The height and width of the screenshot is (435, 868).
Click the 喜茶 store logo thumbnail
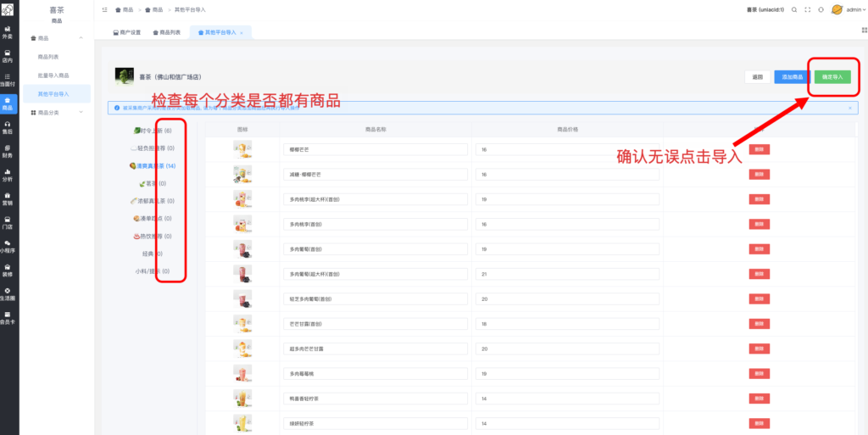[124, 76]
